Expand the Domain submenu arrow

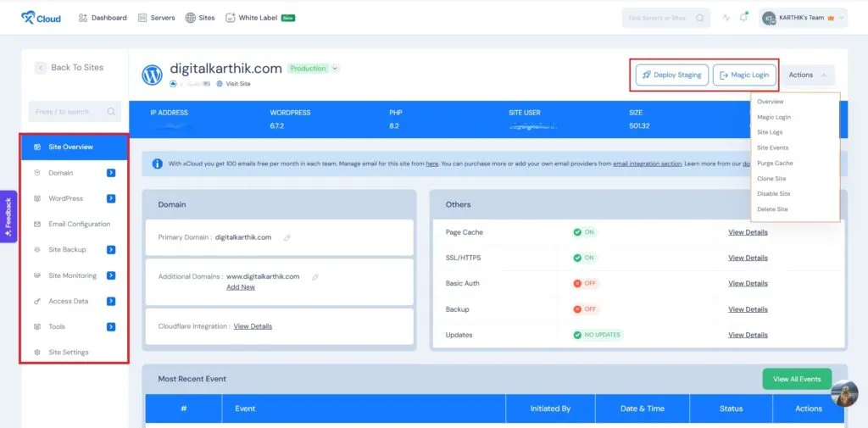click(x=111, y=173)
